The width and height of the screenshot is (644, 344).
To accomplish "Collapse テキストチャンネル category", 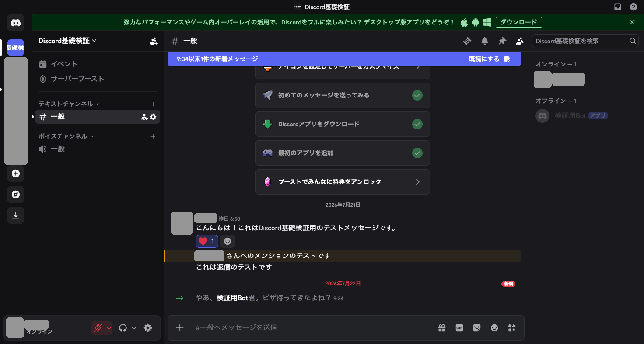I will coord(69,104).
